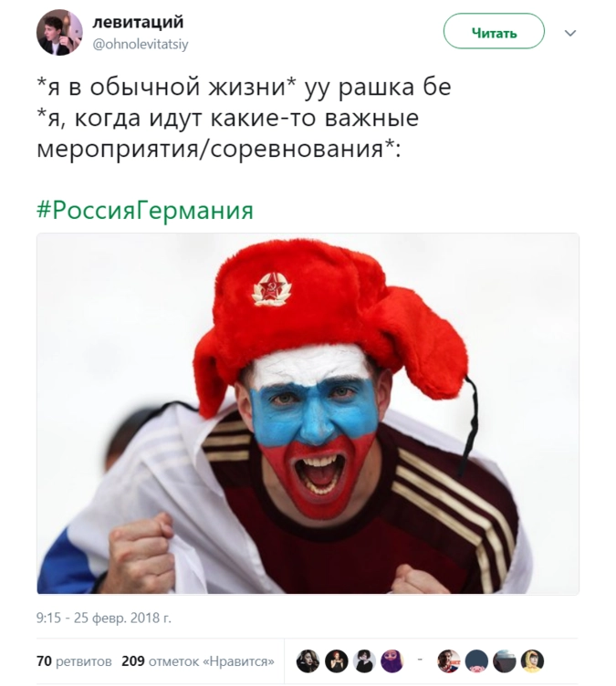
Task: Click the liker avatar with red and blue jersey
Action: coord(449,660)
